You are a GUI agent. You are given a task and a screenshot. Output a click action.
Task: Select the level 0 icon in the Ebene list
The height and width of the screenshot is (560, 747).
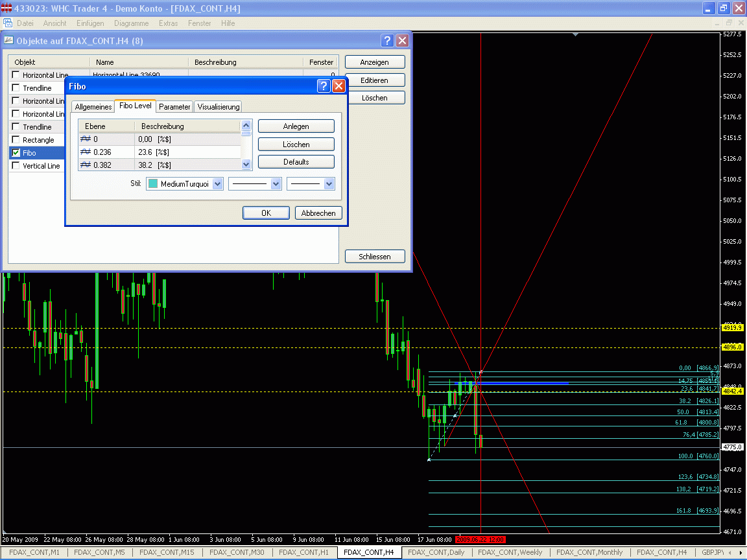coord(85,139)
